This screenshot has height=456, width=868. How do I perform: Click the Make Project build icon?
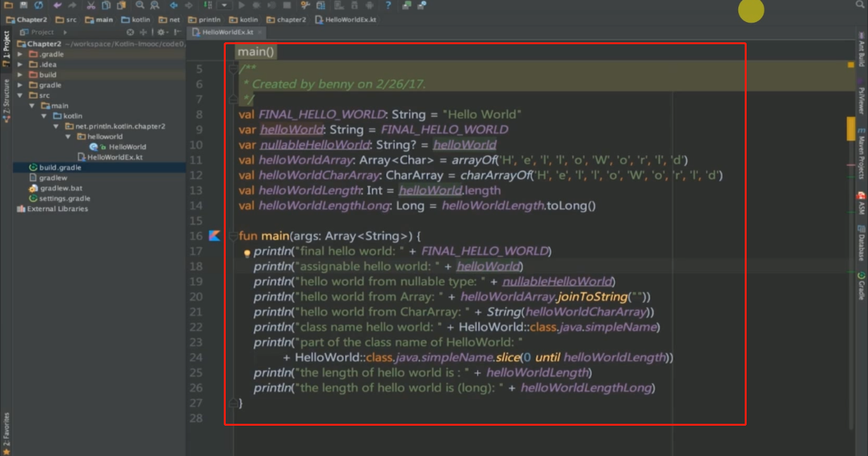(x=208, y=5)
